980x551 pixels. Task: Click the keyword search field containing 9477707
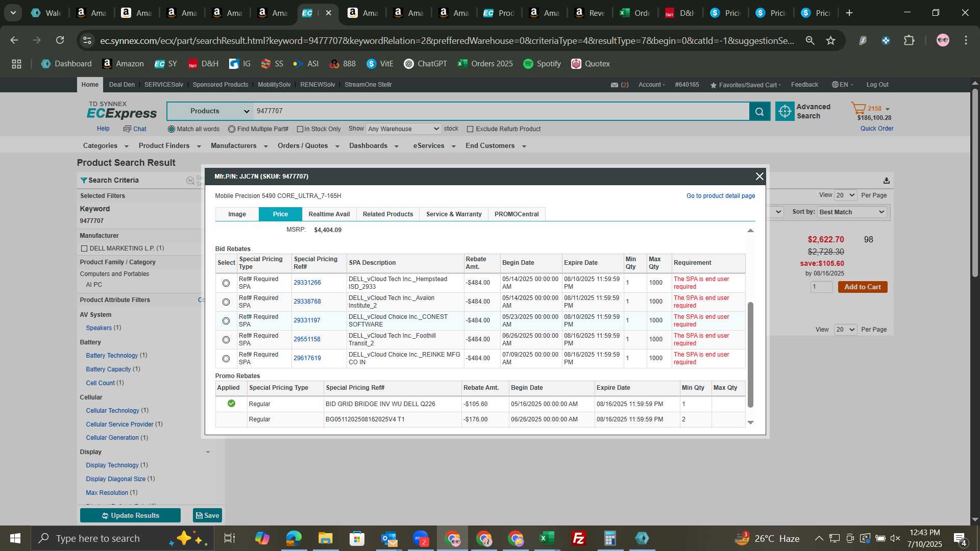point(501,111)
